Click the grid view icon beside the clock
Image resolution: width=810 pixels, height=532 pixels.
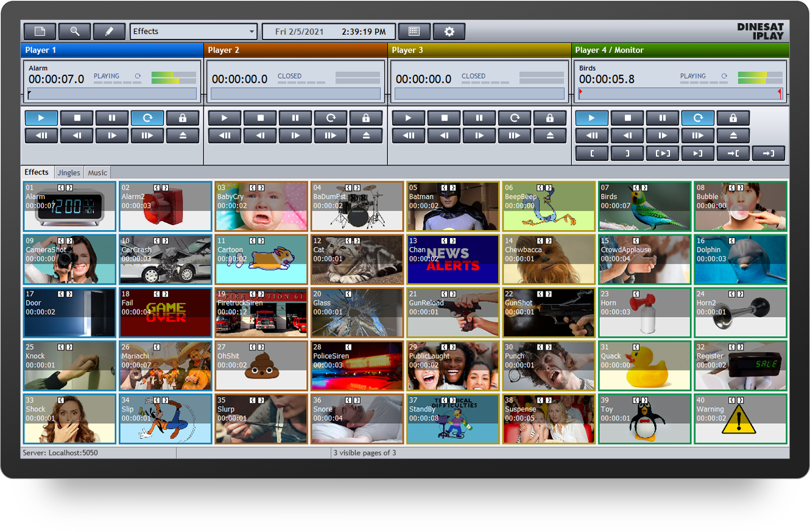tap(414, 32)
